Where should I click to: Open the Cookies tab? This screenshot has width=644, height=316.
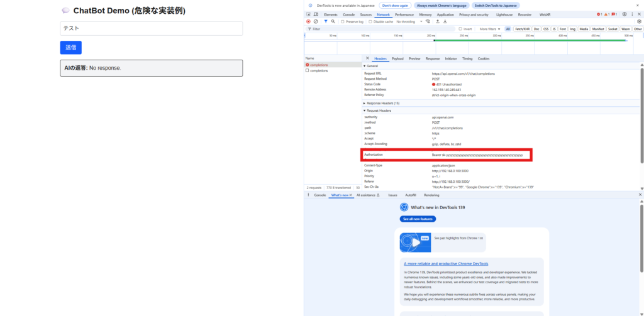[484, 58]
